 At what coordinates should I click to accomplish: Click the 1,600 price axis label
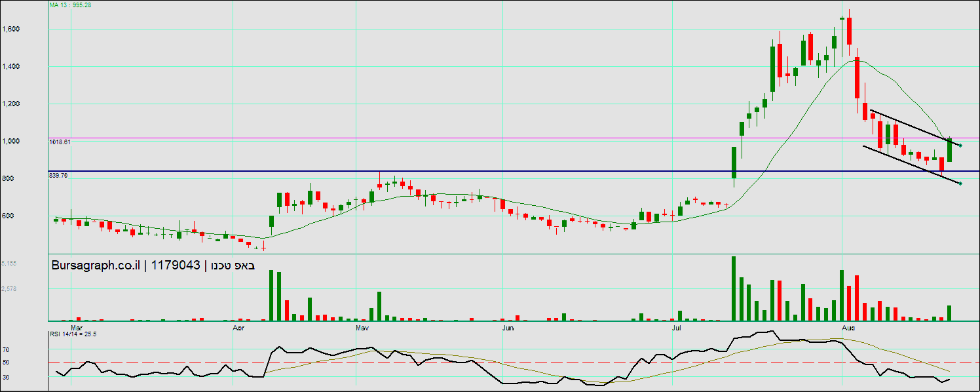click(11, 29)
